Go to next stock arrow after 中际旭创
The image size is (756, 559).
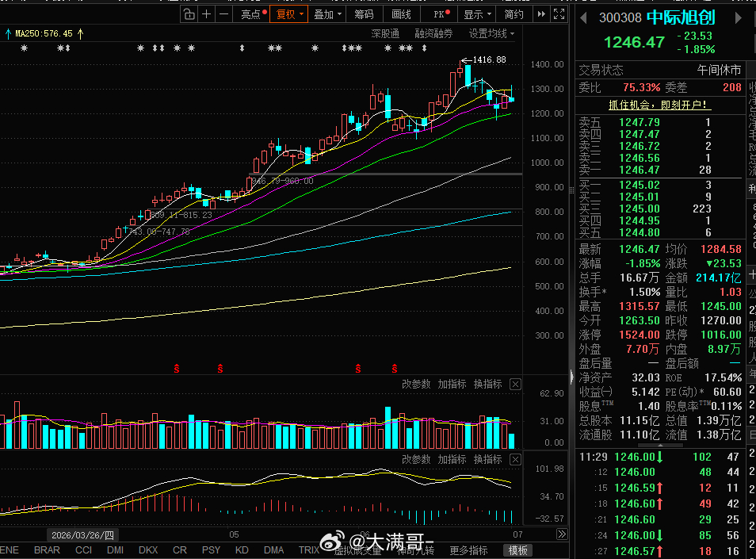738,18
